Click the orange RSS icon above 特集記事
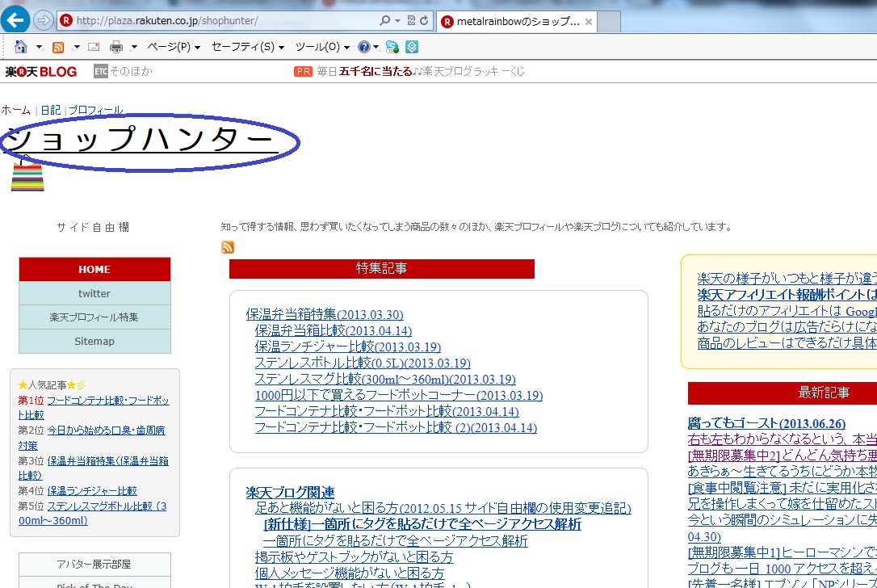The image size is (877, 588). (228, 248)
